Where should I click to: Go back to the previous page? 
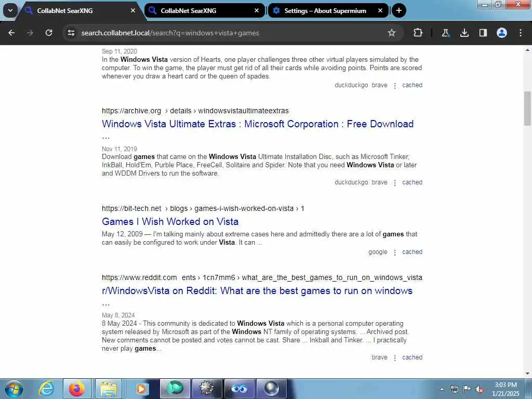click(11, 33)
